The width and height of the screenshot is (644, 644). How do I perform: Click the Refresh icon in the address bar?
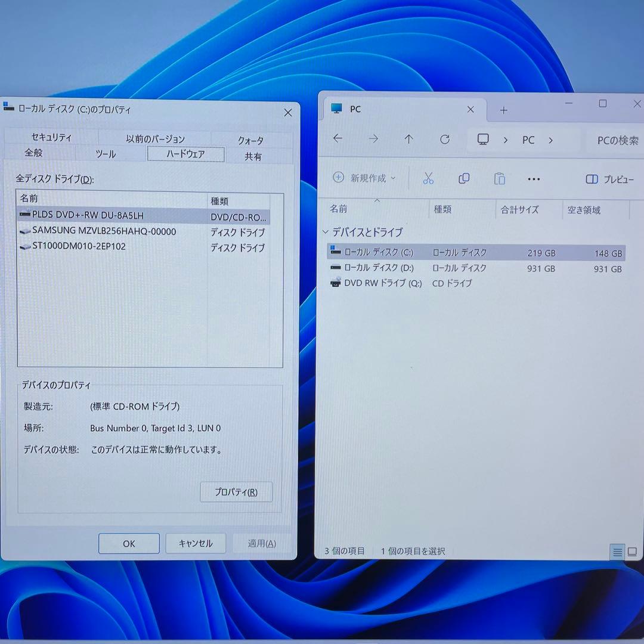(445, 139)
